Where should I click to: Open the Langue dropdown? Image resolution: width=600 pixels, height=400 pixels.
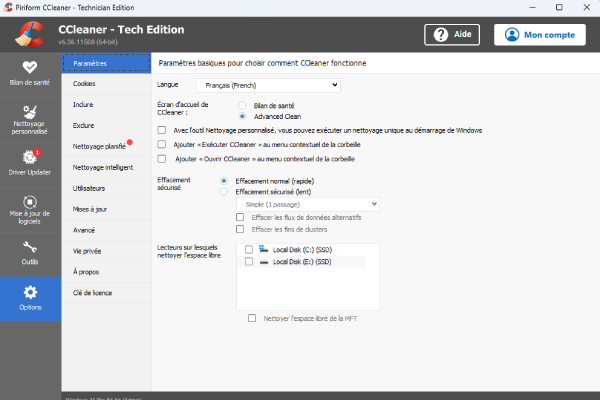point(268,85)
